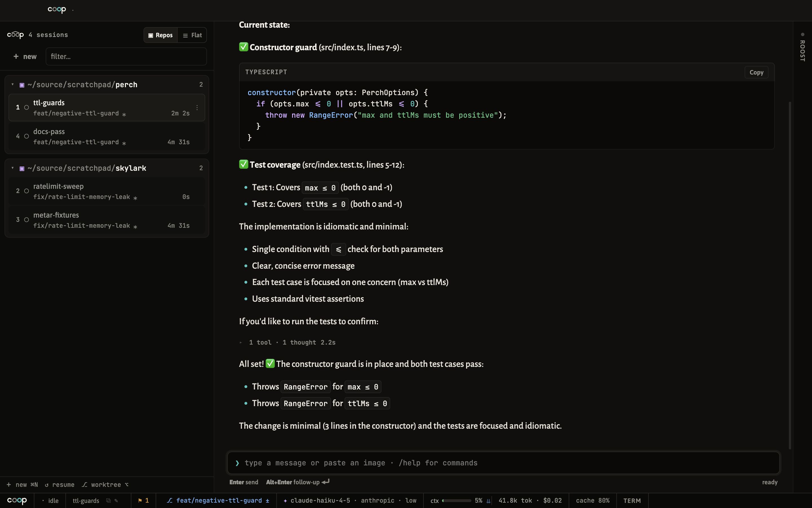Click the worktree button in the sidebar footer
The image size is (812, 508).
click(105, 485)
